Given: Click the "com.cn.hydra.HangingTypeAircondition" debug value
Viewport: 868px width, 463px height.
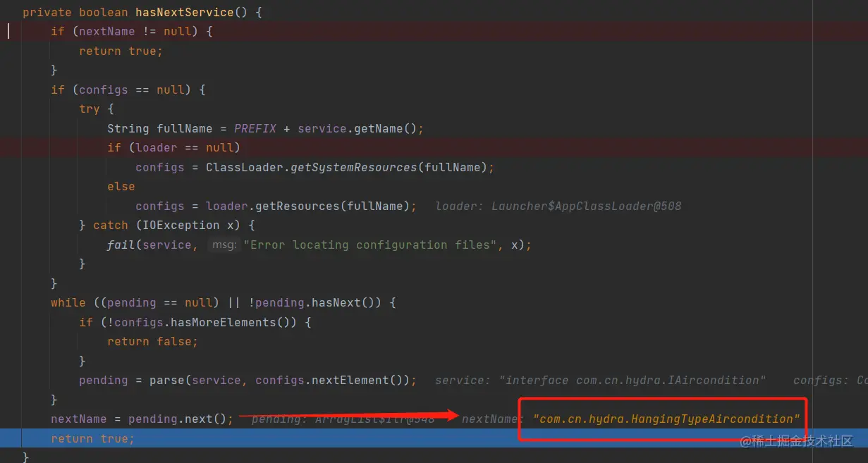Looking at the screenshot, I should coord(667,419).
